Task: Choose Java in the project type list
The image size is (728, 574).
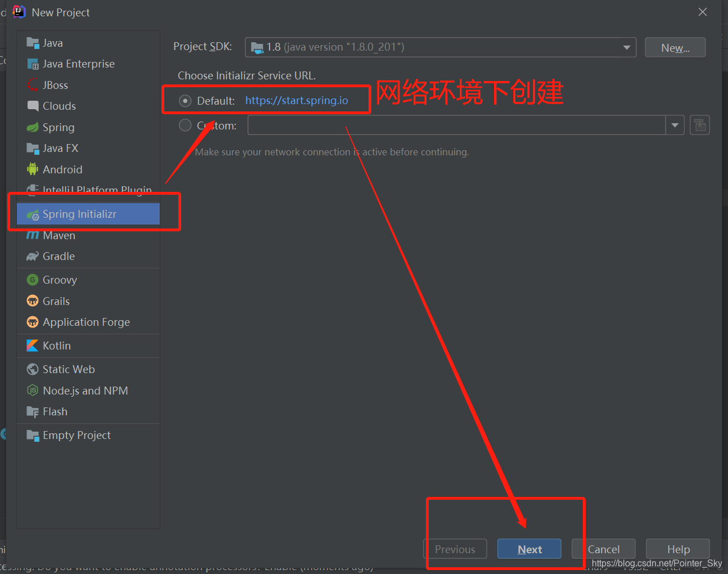Action: (x=88, y=43)
